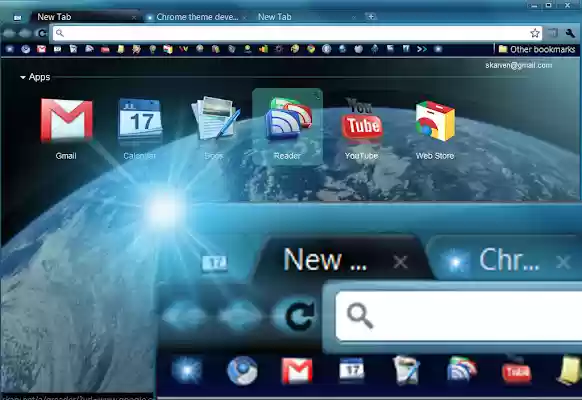
Task: Collapse the Apps section arrow
Action: pyautogui.click(x=23, y=77)
